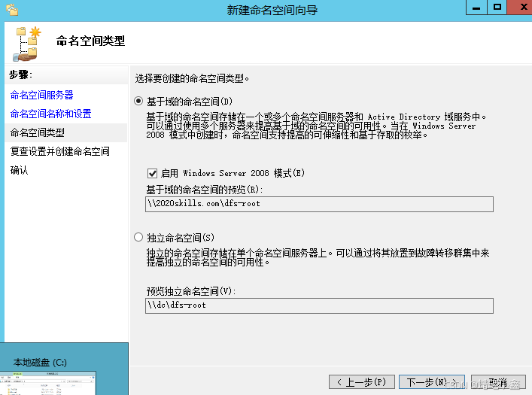Close the 新建命名空间向导 window

tap(520, 8)
